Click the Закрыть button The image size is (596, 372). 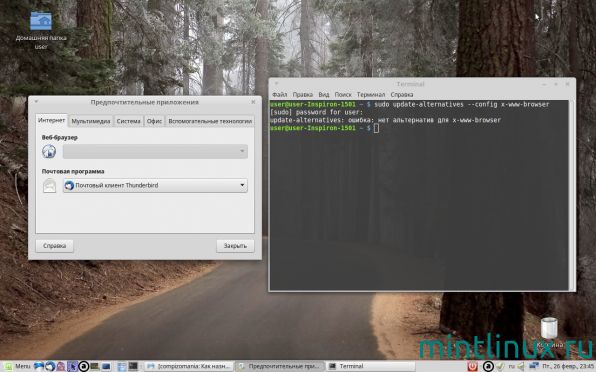click(x=235, y=246)
